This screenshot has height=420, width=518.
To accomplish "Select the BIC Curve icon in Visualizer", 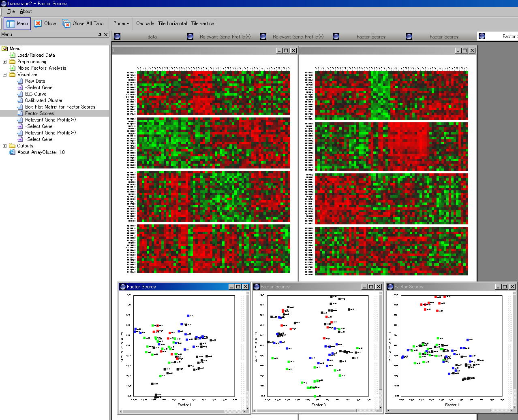I will pos(20,94).
